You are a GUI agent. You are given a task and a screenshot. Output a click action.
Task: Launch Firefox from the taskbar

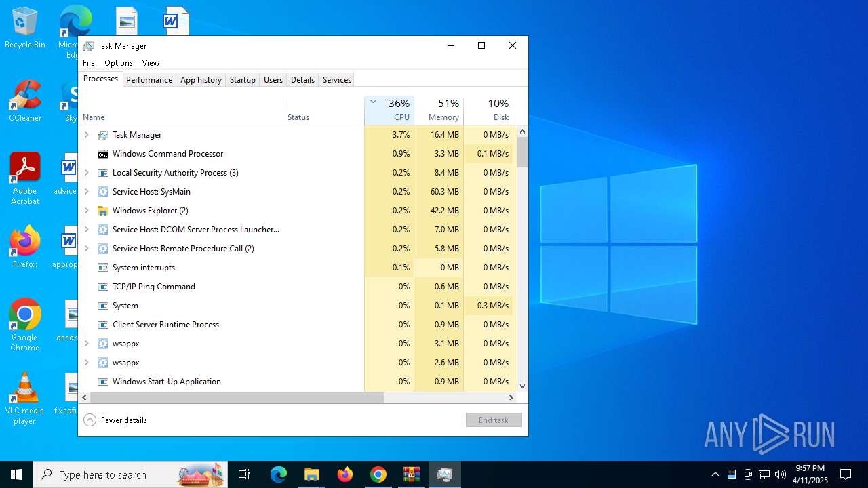coord(345,474)
